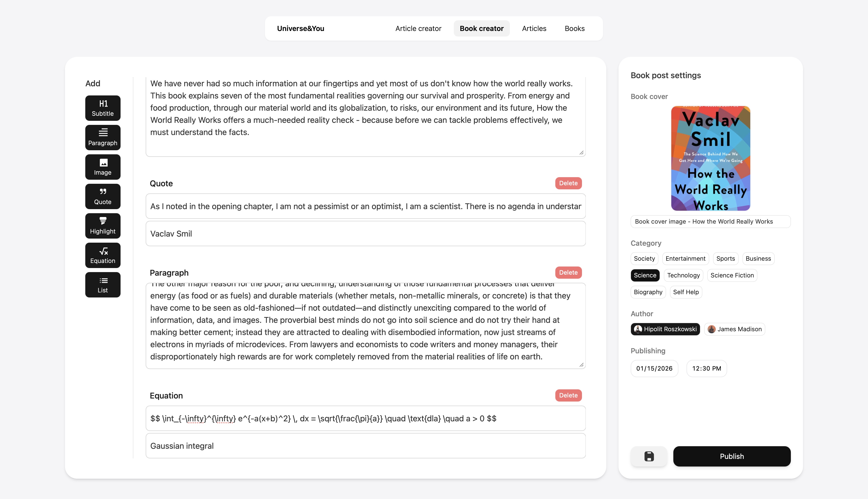Viewport: 868px width, 499px height.
Task: Open the publishing time picker
Action: (706, 369)
